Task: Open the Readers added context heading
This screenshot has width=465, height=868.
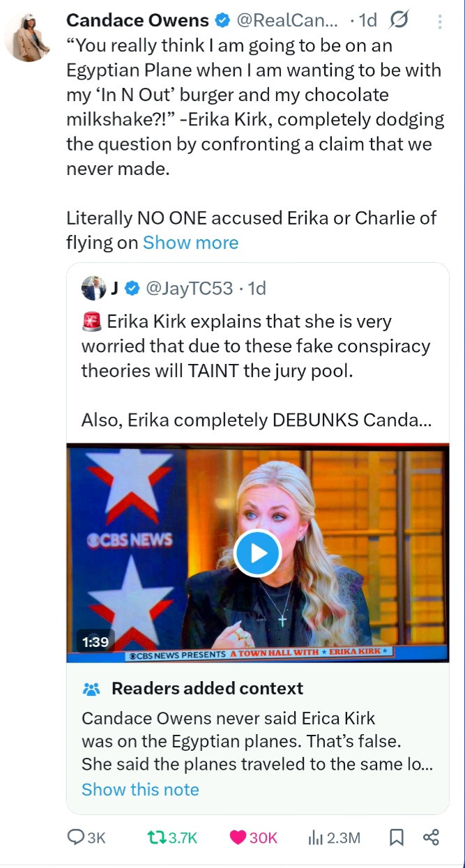Action: (x=207, y=688)
